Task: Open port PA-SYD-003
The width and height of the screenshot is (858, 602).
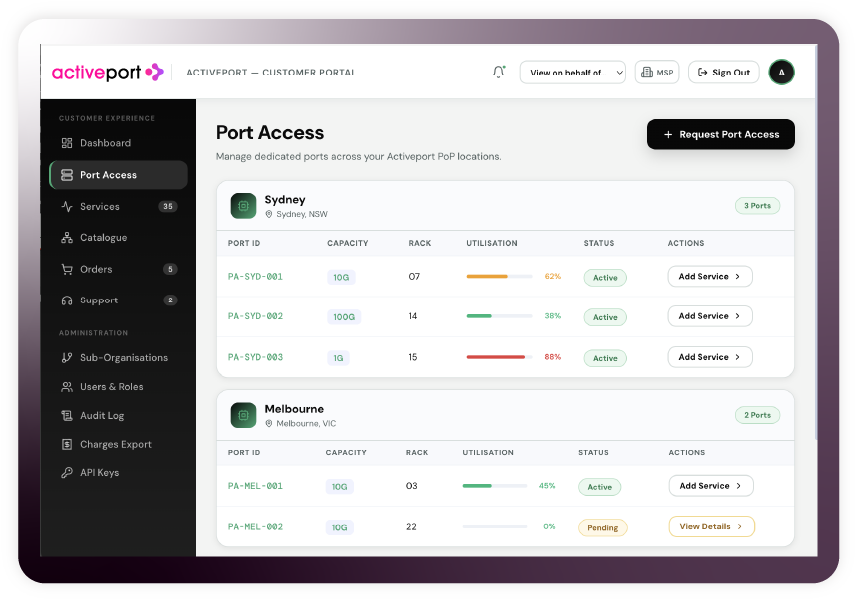Action: pos(255,357)
